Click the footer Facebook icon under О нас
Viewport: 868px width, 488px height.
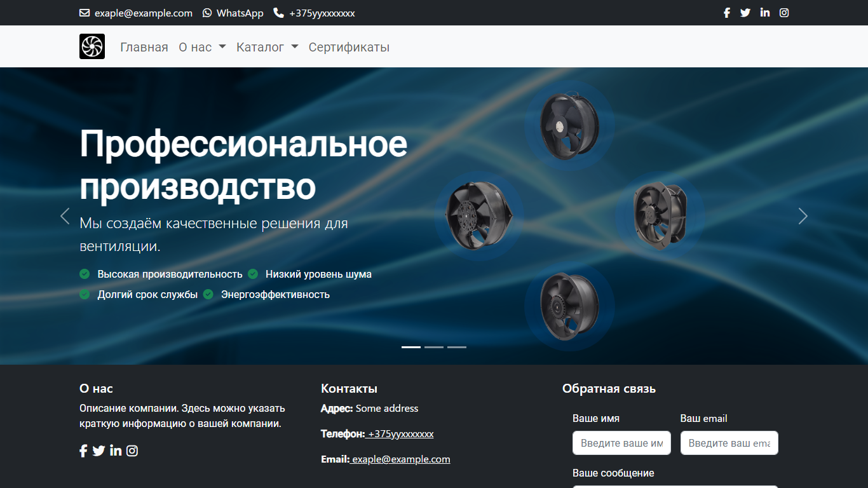click(x=83, y=451)
